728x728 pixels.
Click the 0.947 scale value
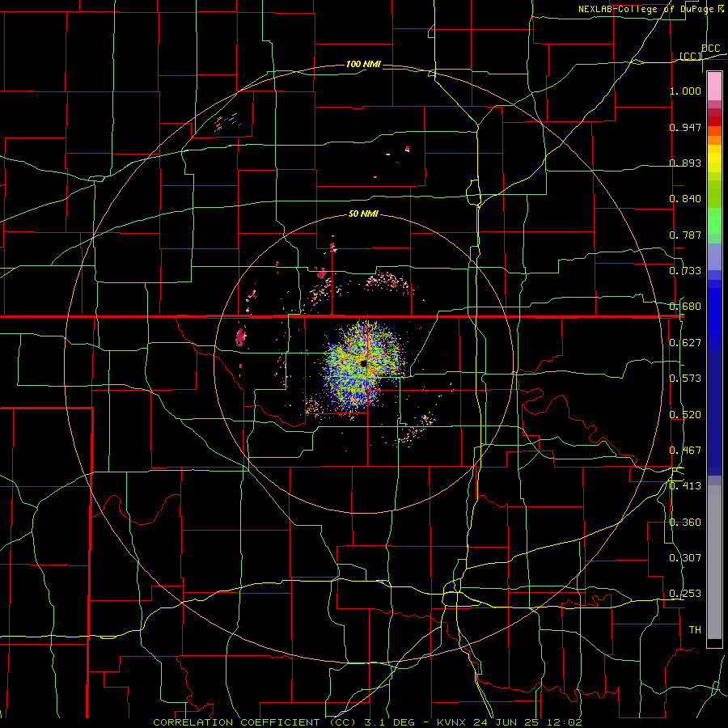tap(685, 127)
